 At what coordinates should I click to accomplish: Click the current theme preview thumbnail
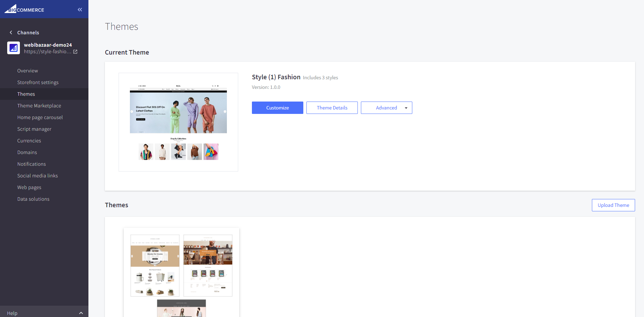[178, 122]
